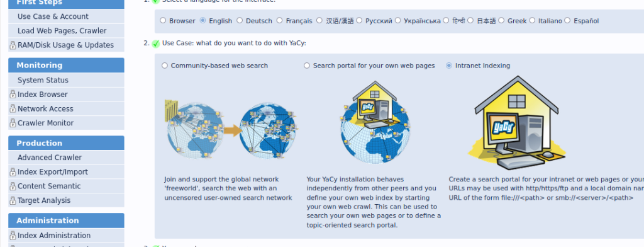Select Greek as interface language
The width and height of the screenshot is (644, 247).
501,20
